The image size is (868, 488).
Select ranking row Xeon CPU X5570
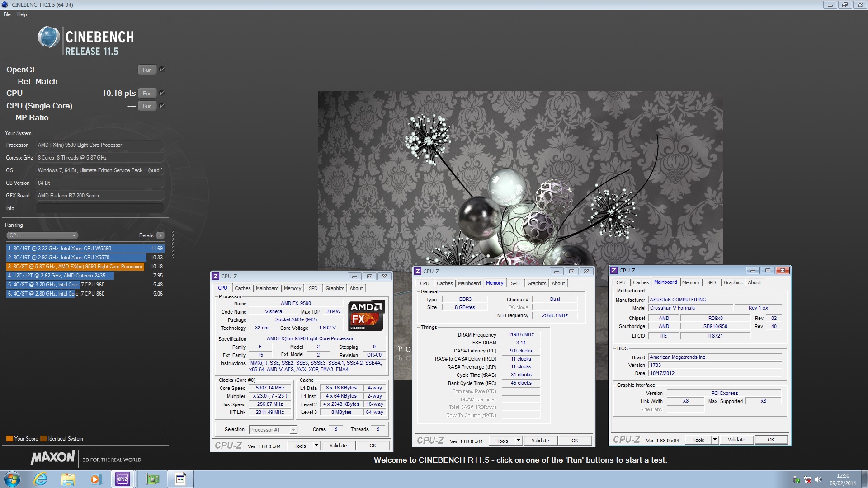(x=85, y=258)
